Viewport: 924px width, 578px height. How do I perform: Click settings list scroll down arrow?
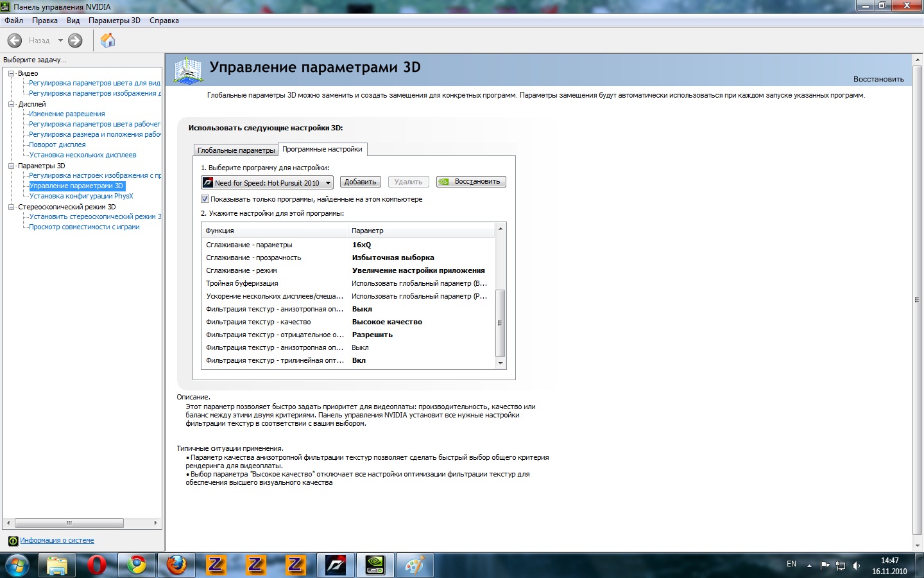pos(501,363)
